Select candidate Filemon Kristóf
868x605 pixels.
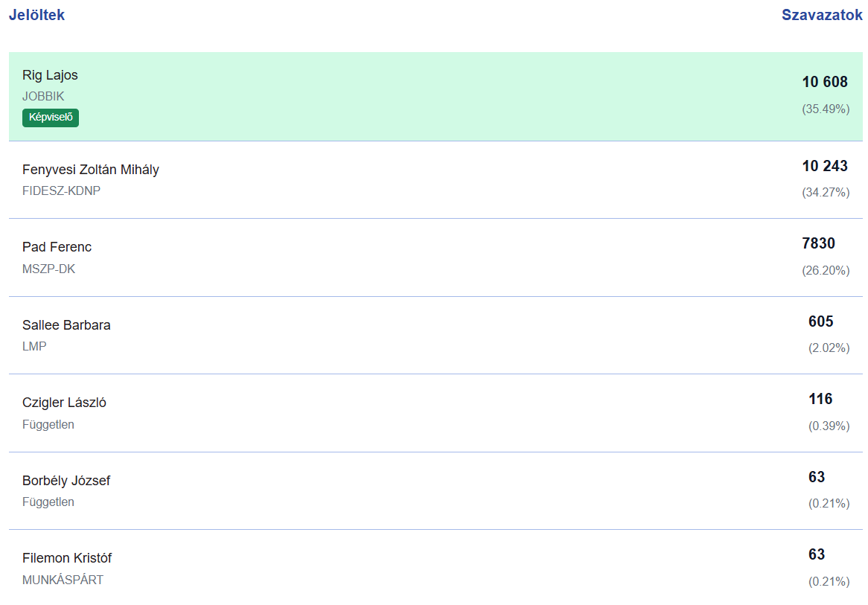67,558
